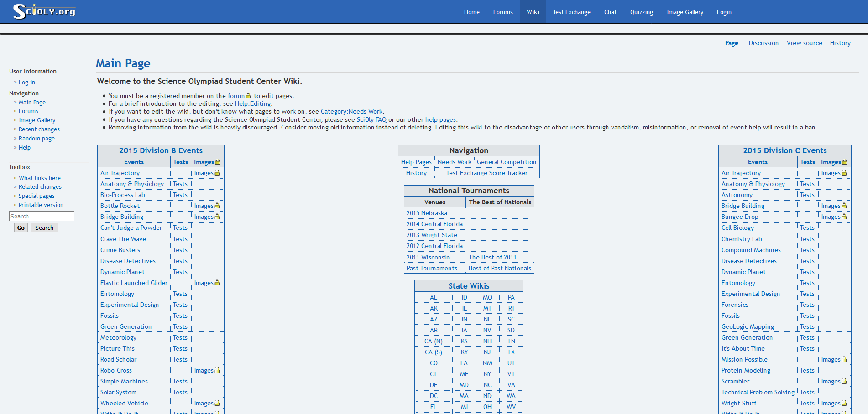Open Division C Mission Possible Images link
The width and height of the screenshot is (868, 414).
[x=831, y=360]
